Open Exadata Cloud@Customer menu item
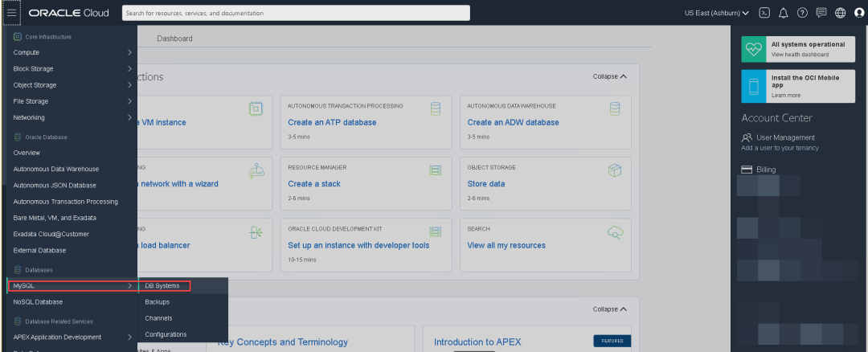 [x=51, y=234]
